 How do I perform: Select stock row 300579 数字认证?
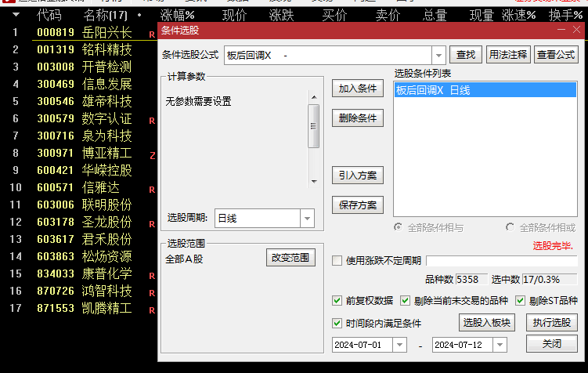[83, 118]
